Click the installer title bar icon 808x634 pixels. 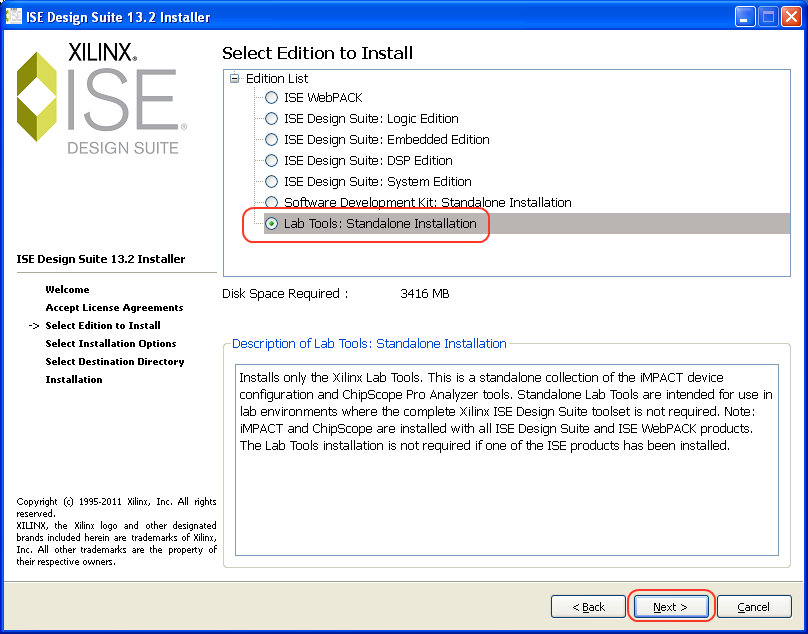point(13,16)
